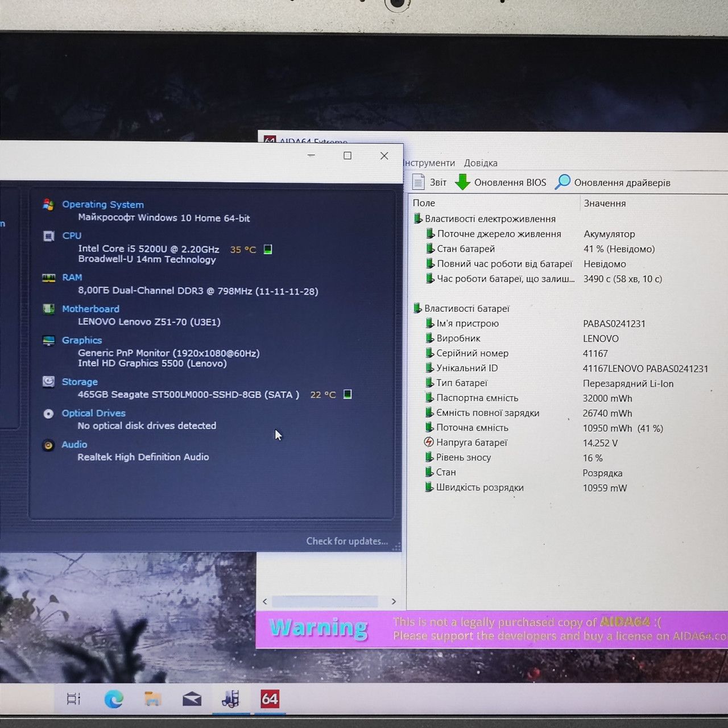Click the Storage drive icon
The height and width of the screenshot is (728, 728).
(x=49, y=382)
